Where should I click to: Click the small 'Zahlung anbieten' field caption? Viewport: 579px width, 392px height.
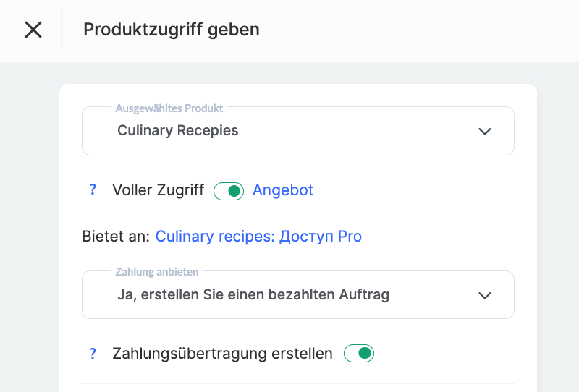click(157, 272)
